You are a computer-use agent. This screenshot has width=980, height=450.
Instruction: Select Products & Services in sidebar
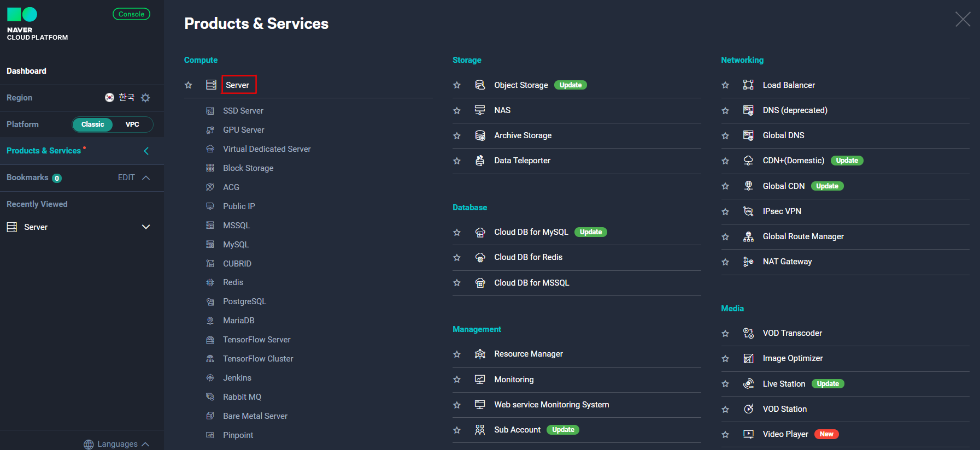tap(44, 151)
